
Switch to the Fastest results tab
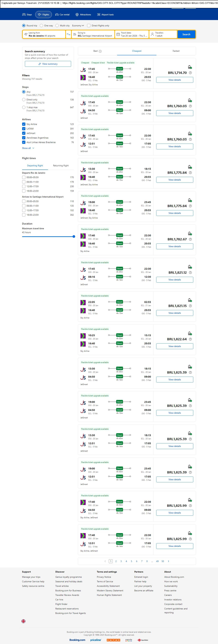176,51
